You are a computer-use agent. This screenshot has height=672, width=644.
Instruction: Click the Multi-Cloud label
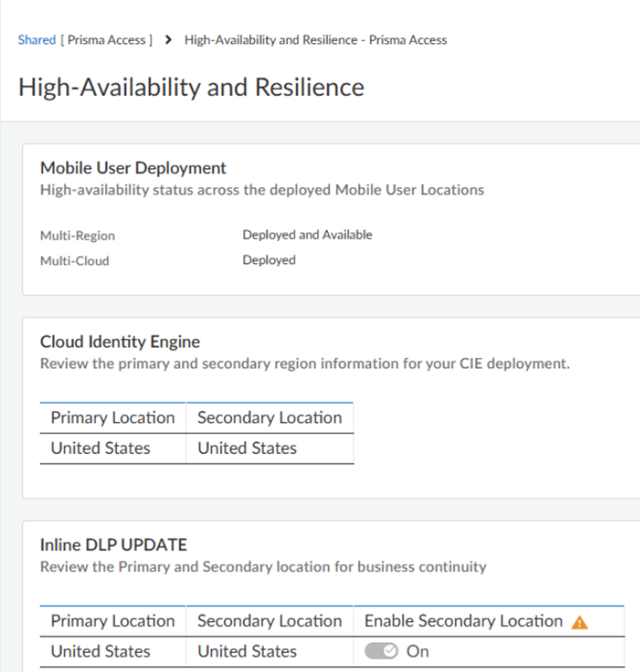[75, 261]
